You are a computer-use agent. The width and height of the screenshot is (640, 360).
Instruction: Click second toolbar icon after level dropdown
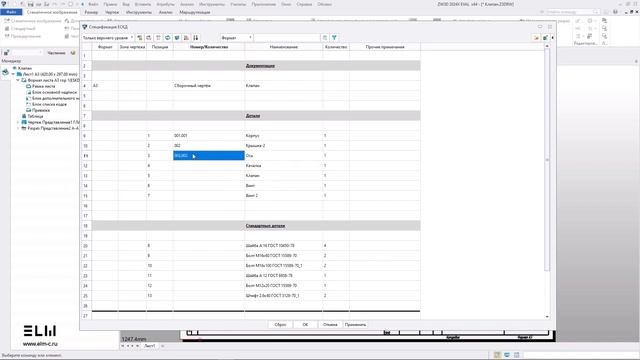149,38
